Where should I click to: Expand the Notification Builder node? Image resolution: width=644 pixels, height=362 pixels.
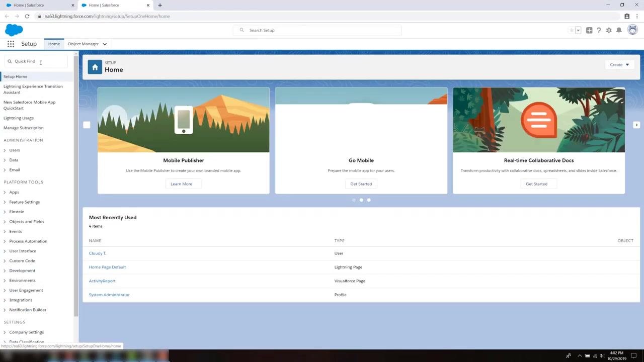[5, 310]
